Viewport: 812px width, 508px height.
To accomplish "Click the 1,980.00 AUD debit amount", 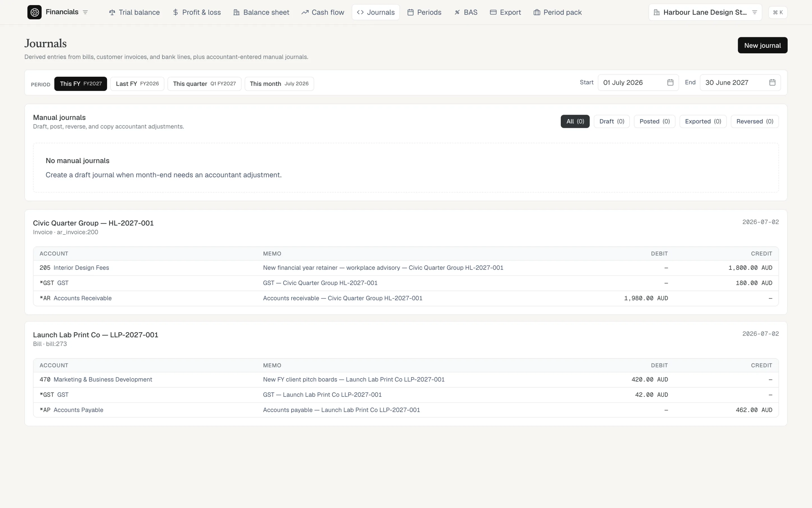I will click(x=646, y=298).
